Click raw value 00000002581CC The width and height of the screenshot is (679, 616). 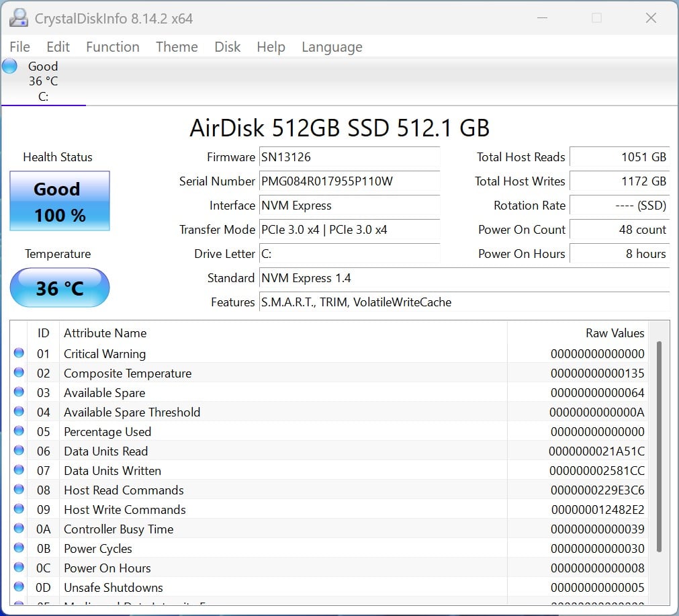[597, 470]
